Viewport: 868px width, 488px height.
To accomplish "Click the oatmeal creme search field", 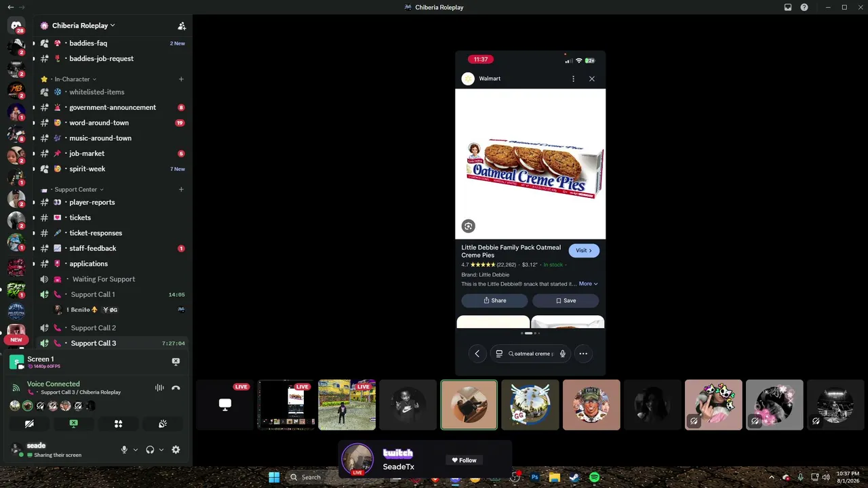I will click(531, 354).
